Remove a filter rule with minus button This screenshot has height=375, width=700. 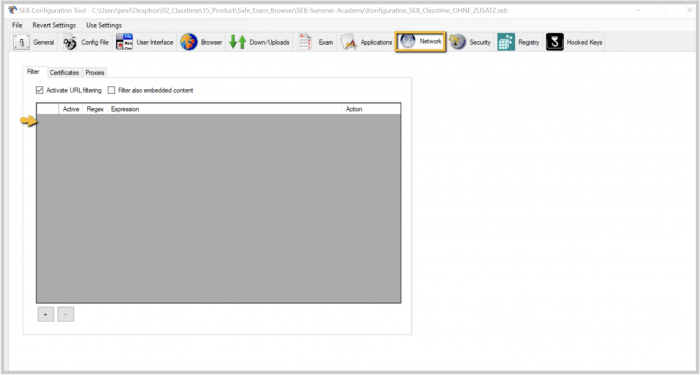pos(66,314)
